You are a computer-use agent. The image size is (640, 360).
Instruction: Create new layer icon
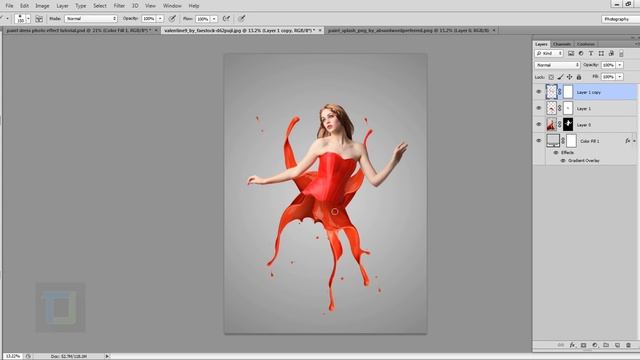tap(617, 345)
